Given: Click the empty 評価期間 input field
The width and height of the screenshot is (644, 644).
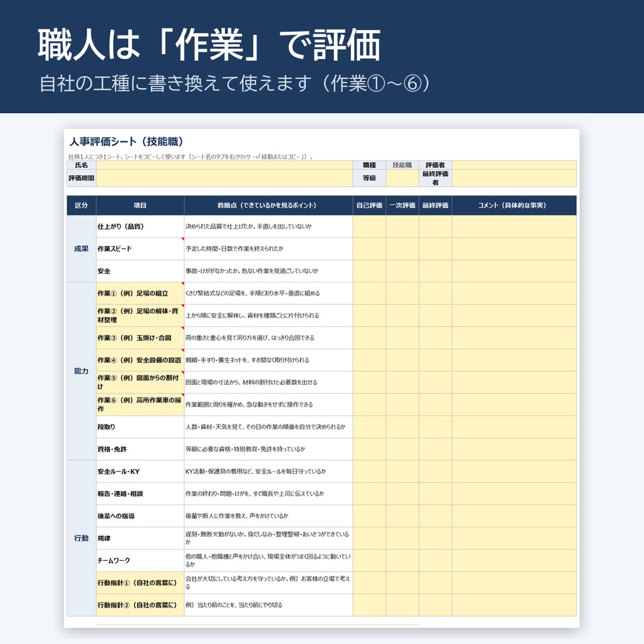Looking at the screenshot, I should pos(225,178).
